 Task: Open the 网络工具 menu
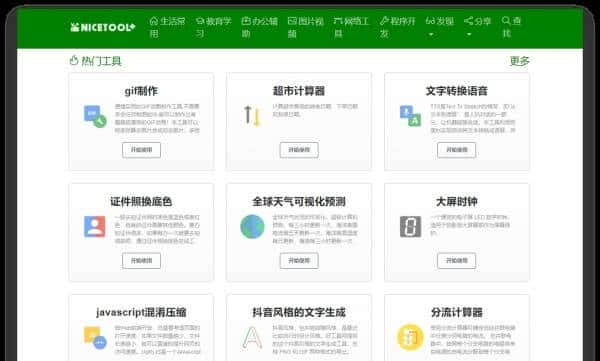(x=351, y=27)
